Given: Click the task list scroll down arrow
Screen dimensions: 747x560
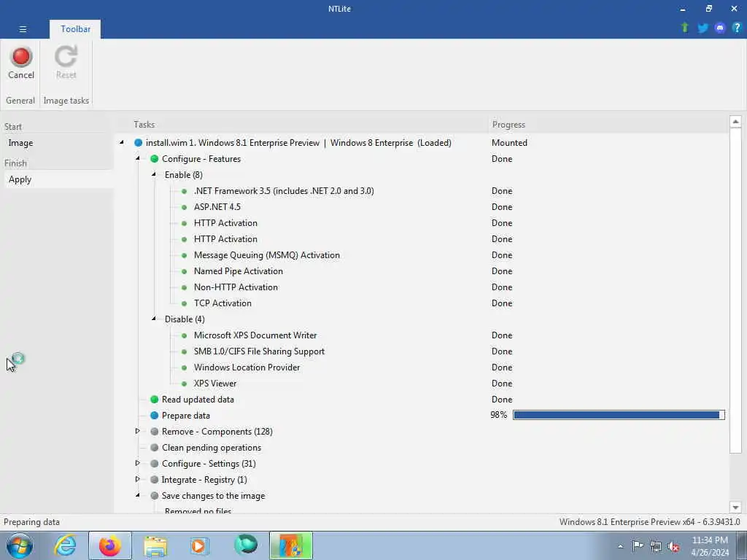Looking at the screenshot, I should click(x=735, y=507).
